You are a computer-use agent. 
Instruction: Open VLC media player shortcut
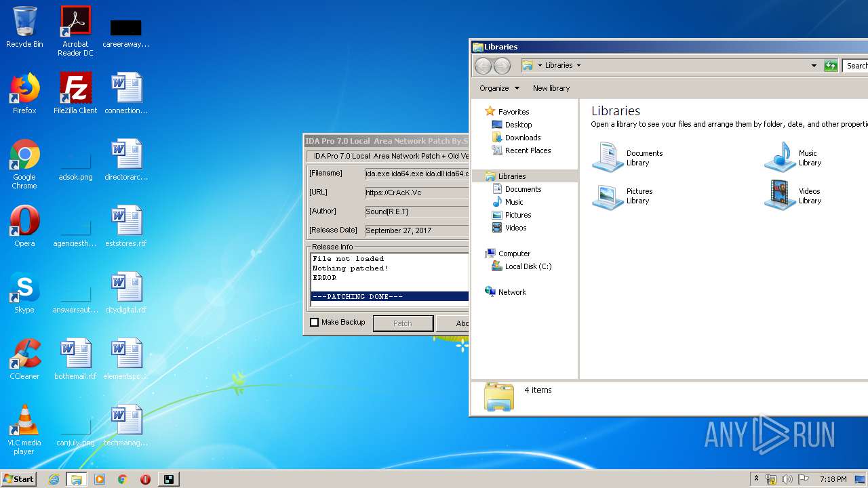pyautogui.click(x=24, y=430)
